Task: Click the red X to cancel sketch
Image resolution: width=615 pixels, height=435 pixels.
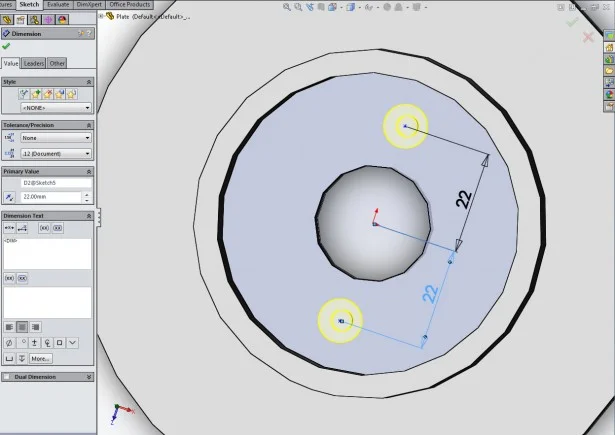Action: tap(588, 37)
